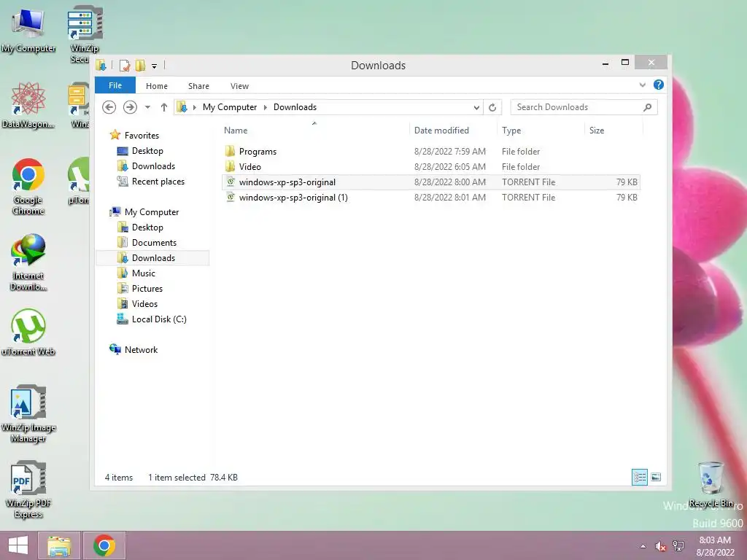Expand arrow after My Computer in breadcrumb
747x560 pixels.
[x=266, y=107]
